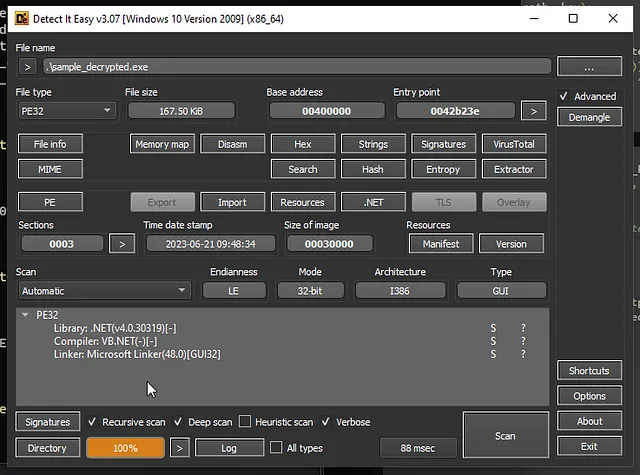This screenshot has height=475, width=640.
Task: Click the Detect It Easy app icon
Action: click(x=22, y=19)
